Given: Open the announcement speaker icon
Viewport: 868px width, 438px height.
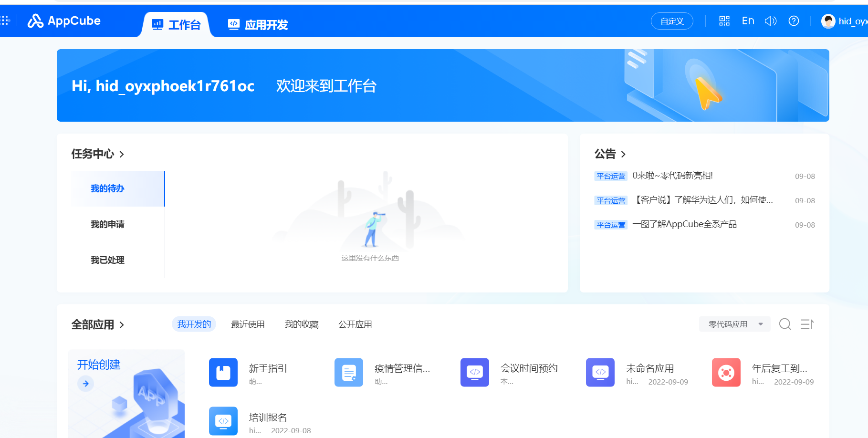Looking at the screenshot, I should (771, 21).
